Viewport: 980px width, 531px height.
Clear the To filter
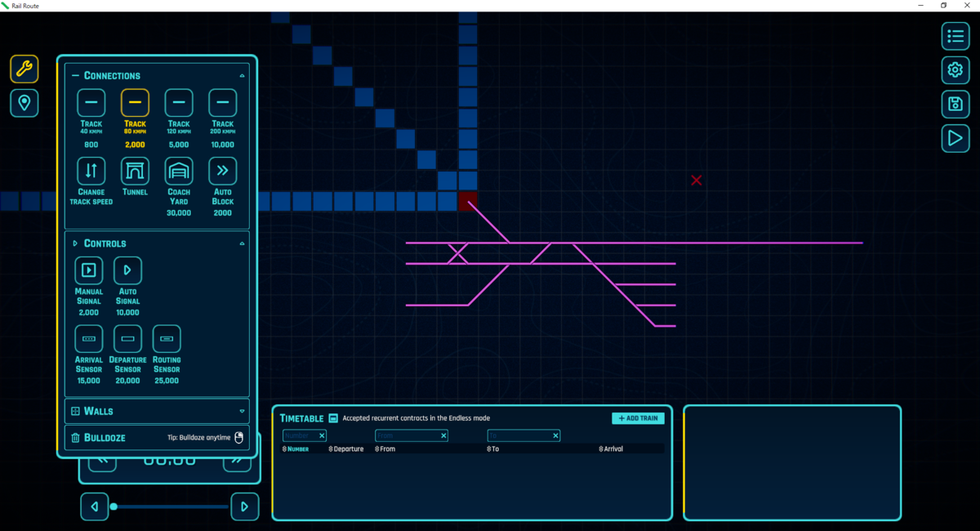pyautogui.click(x=555, y=435)
